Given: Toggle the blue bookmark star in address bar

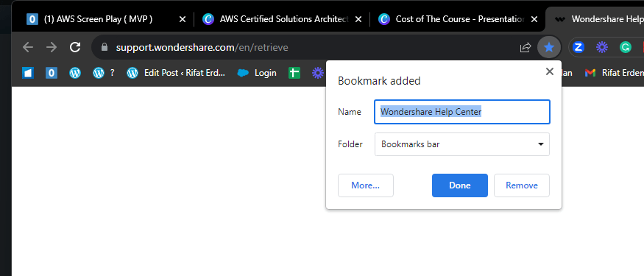Looking at the screenshot, I should [549, 48].
